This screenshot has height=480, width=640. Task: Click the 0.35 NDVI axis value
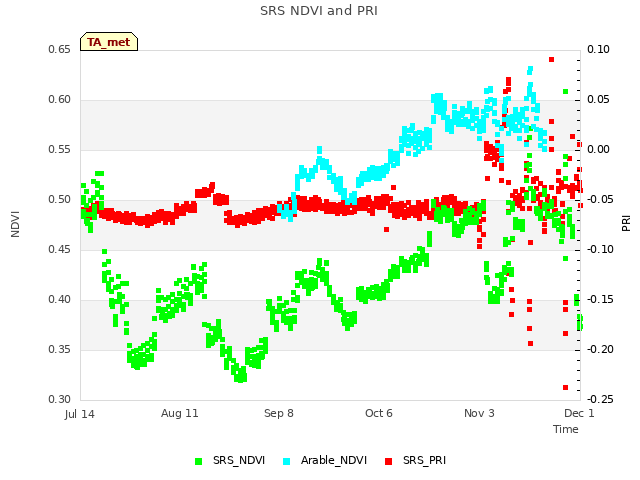[60, 349]
